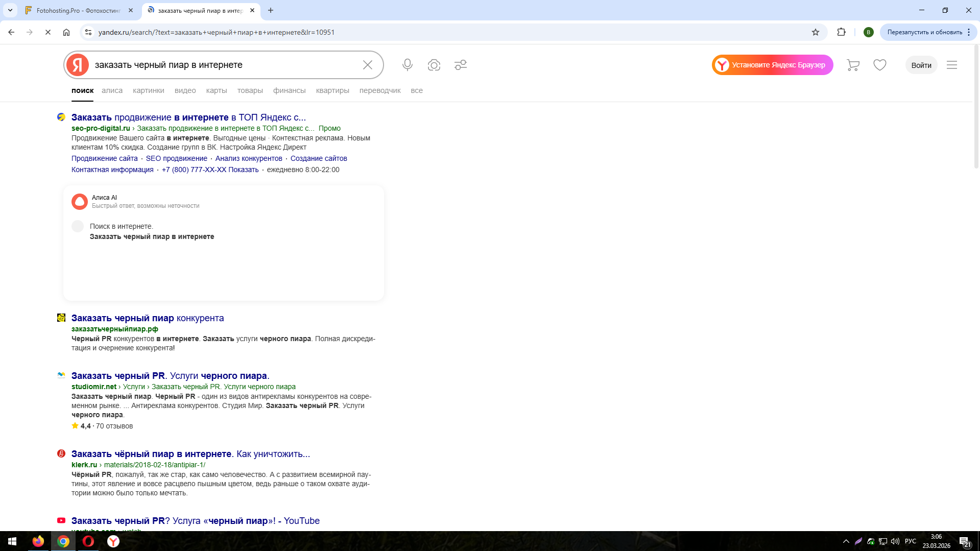980x551 pixels.
Task: Open favorites heart icon
Action: pos(880,65)
